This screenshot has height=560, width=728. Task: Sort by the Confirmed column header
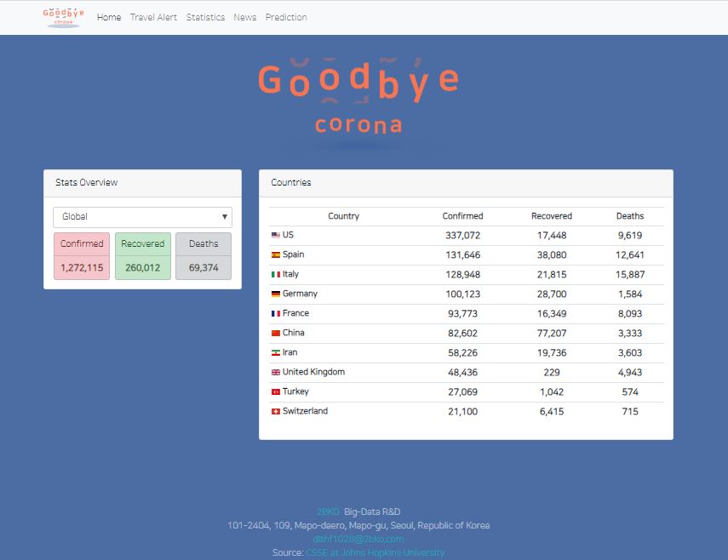tap(462, 216)
